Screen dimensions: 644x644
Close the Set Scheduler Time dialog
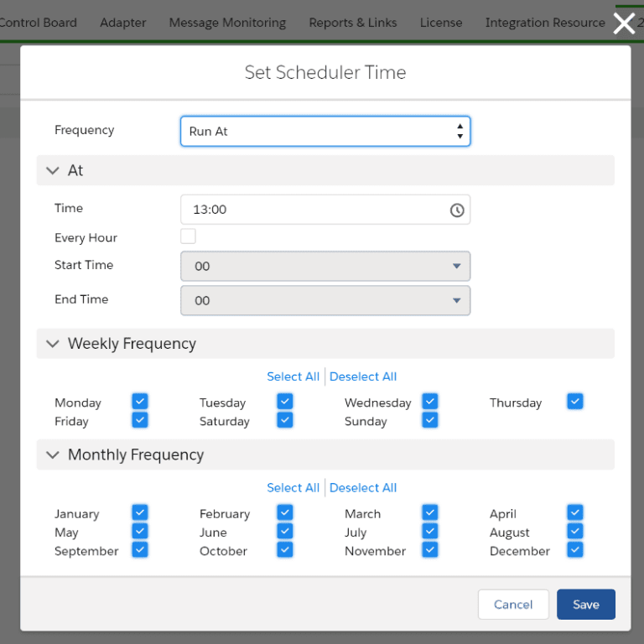[624, 23]
